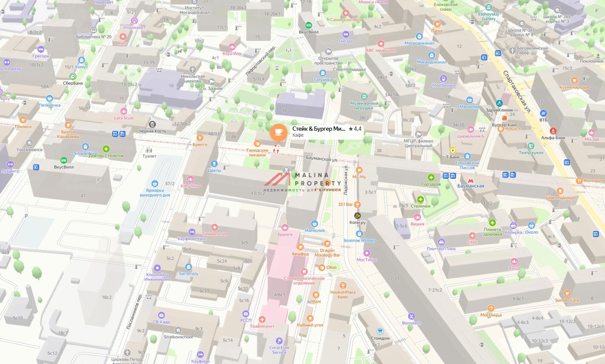Click the Чёрная Кость map icon
This screenshot has height=364, width=605.
(x=152, y=124)
